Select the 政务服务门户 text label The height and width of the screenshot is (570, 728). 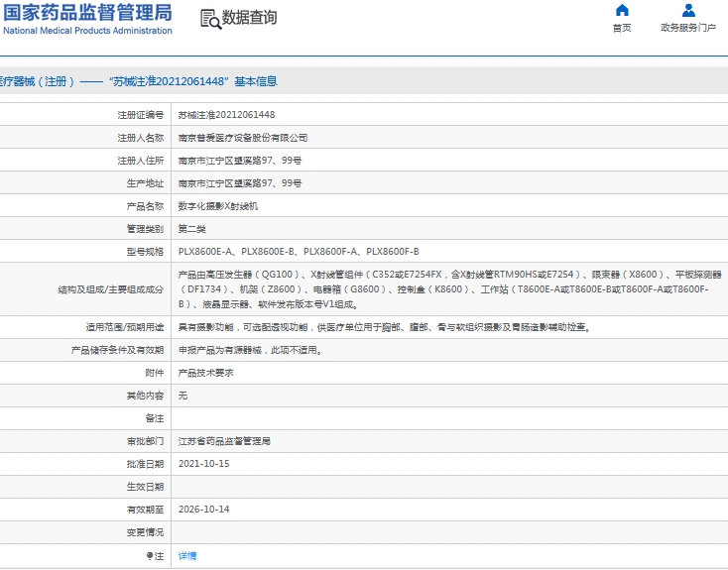[688, 28]
